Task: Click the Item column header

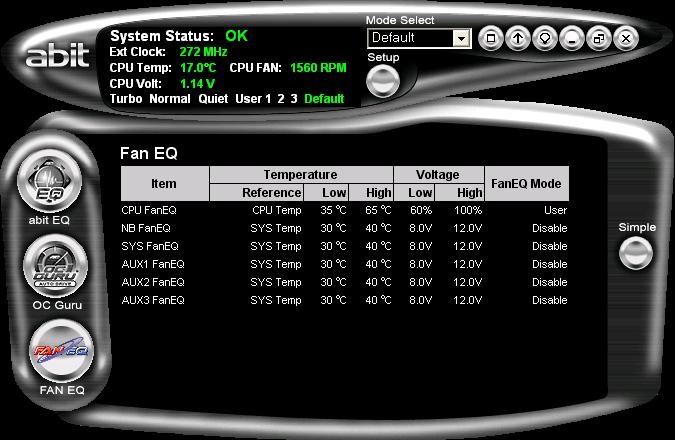Action: point(164,183)
